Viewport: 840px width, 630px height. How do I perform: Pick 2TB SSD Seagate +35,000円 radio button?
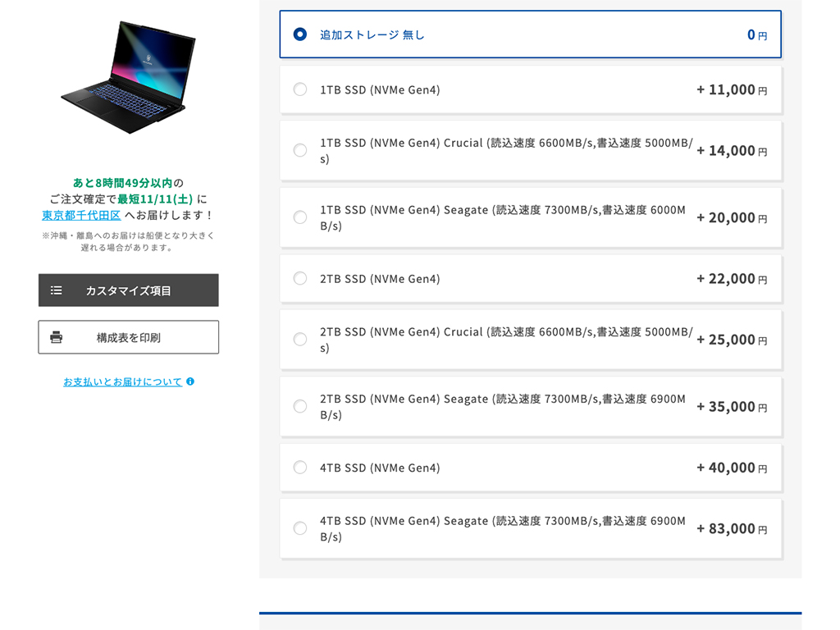coord(300,406)
